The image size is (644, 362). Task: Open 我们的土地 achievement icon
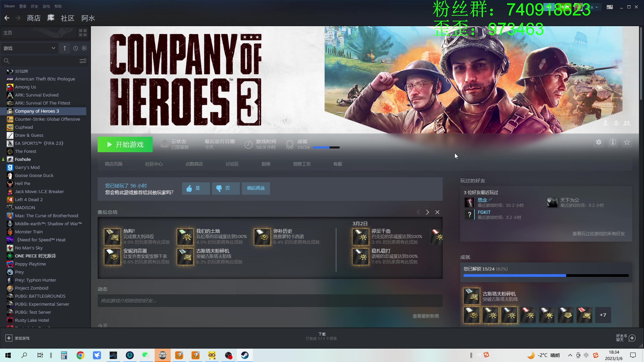[x=185, y=237]
